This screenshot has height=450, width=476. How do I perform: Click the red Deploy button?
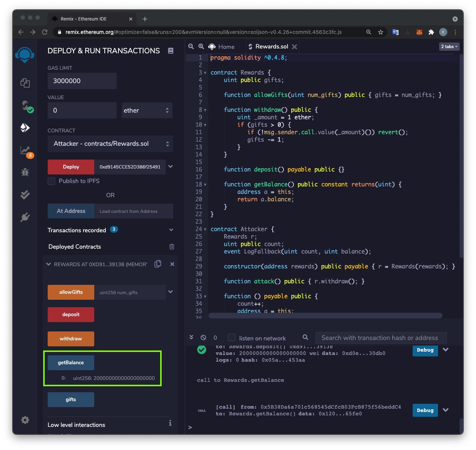click(x=71, y=167)
